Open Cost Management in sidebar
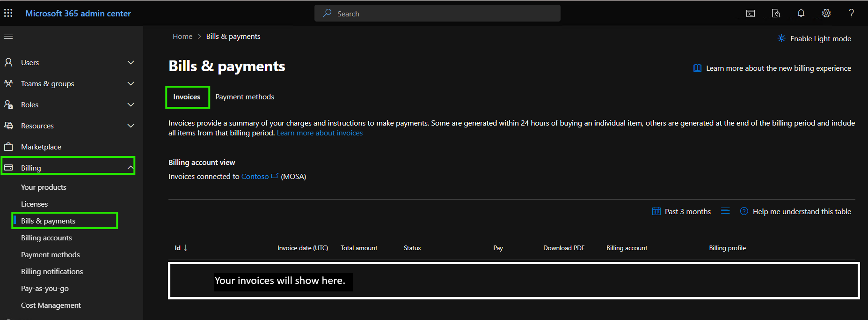 point(51,305)
